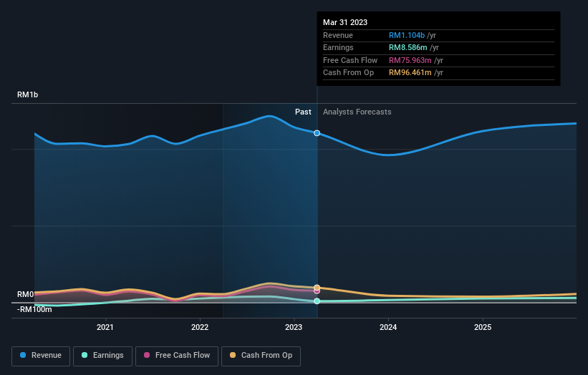Click the teal Earnings data point marker
588x375 pixels.
(317, 301)
